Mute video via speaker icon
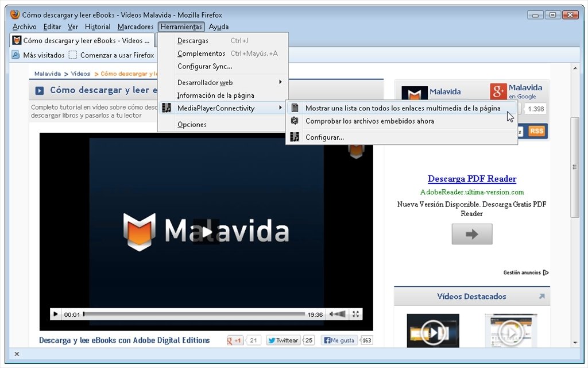Image resolution: width=588 pixels, height=368 pixels. (331, 314)
